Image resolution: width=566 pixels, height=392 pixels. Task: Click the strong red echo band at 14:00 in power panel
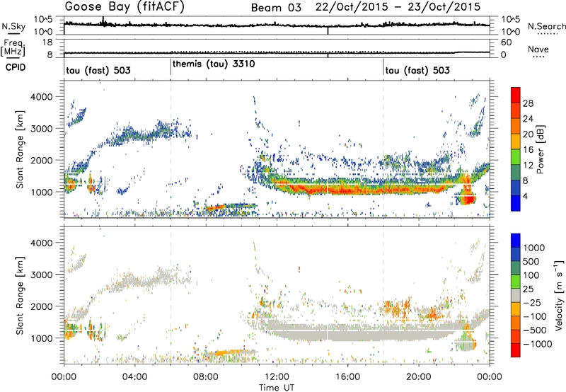tap(312, 189)
